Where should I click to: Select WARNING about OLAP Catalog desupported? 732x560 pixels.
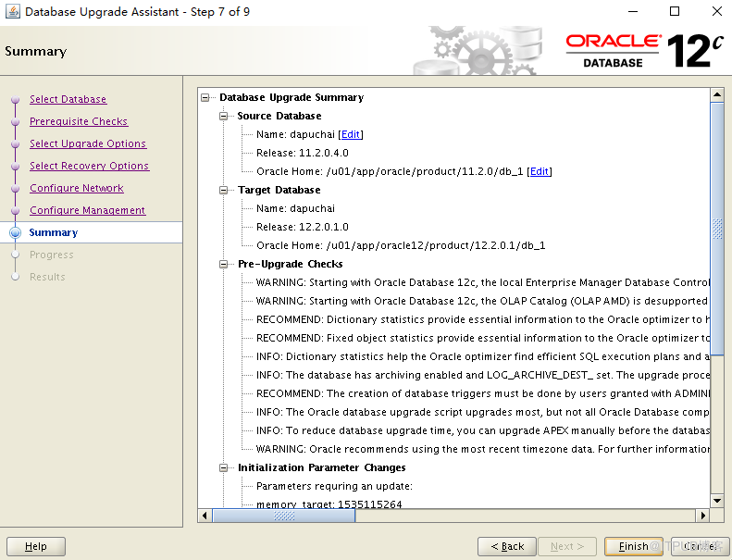coord(483,301)
